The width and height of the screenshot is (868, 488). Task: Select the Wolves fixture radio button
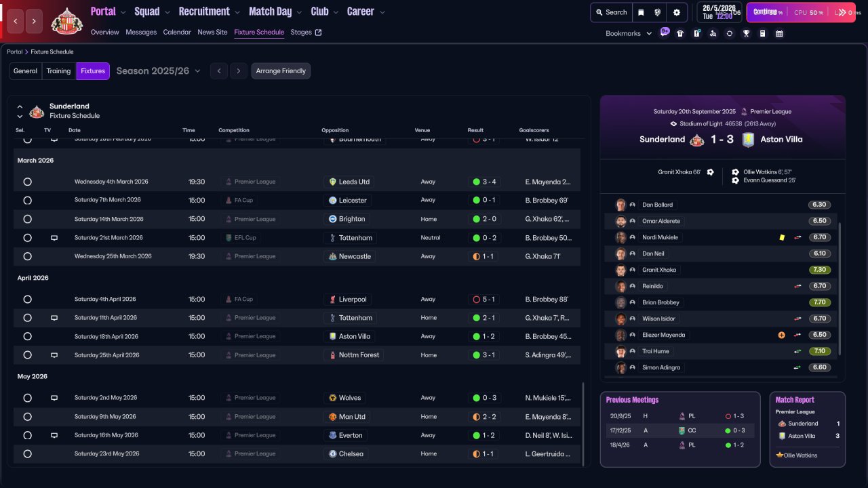[x=27, y=398]
